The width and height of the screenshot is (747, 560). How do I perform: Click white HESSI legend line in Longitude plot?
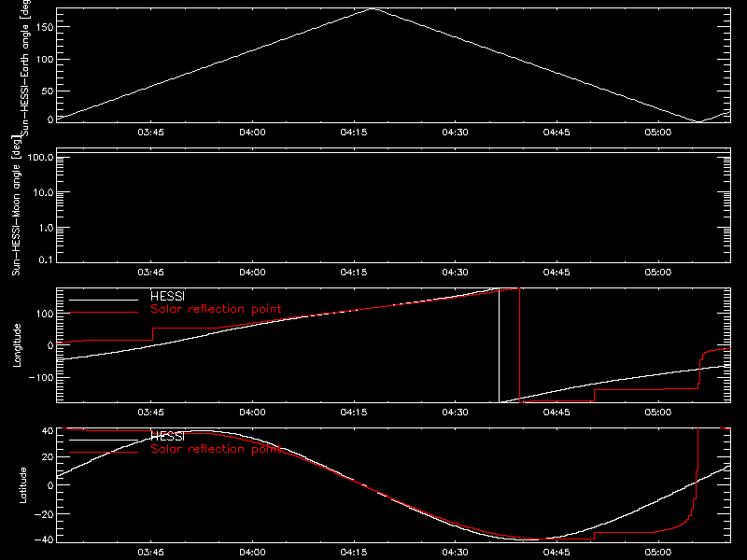pyautogui.click(x=104, y=300)
